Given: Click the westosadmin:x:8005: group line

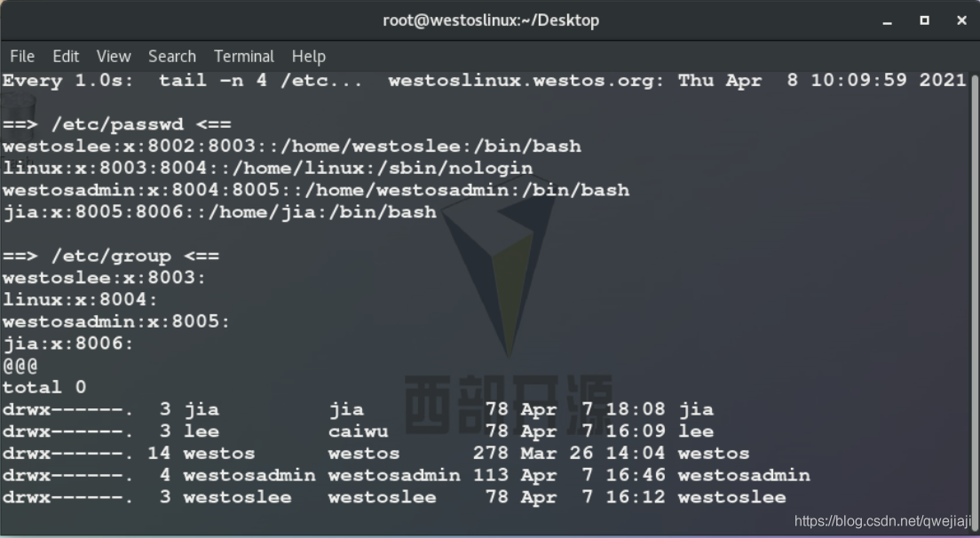Looking at the screenshot, I should click(x=116, y=321).
